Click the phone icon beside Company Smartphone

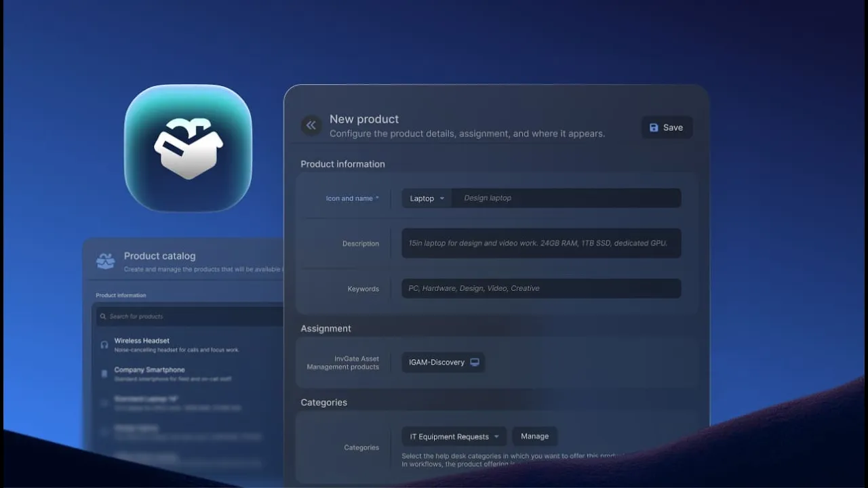click(104, 373)
